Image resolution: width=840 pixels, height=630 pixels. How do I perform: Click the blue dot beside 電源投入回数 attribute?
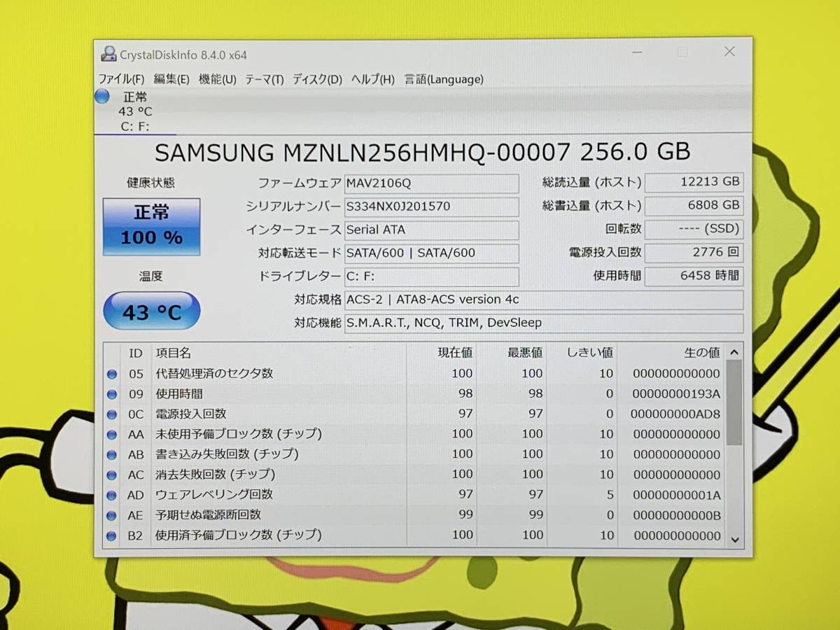point(112,414)
